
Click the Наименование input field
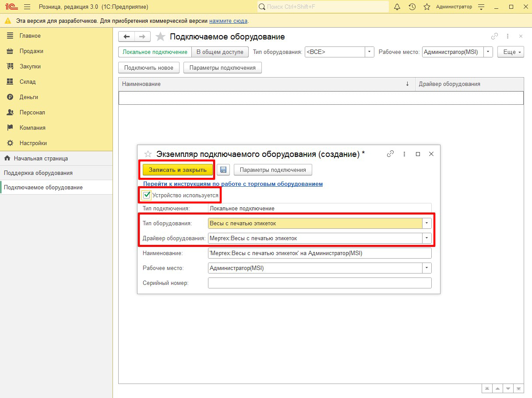(320, 253)
